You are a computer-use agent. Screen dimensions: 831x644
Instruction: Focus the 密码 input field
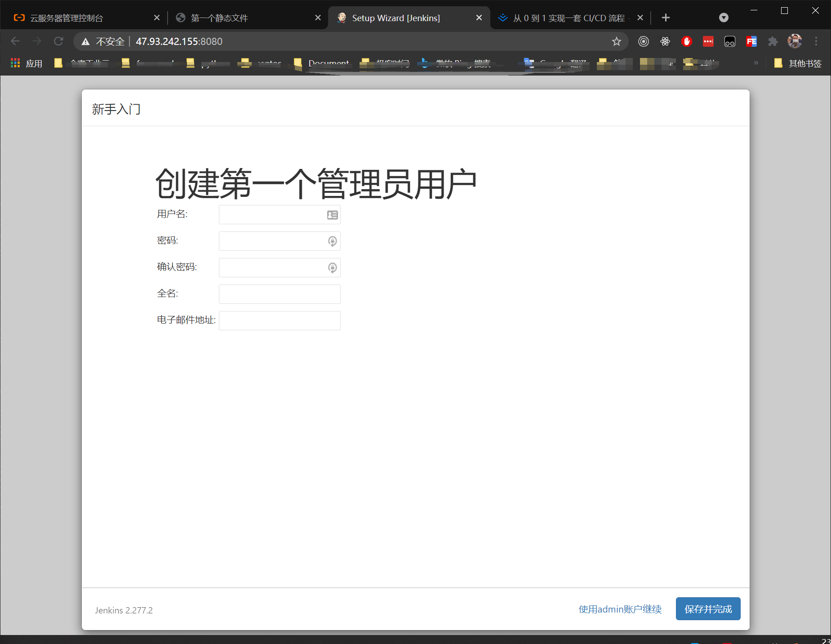coord(280,241)
